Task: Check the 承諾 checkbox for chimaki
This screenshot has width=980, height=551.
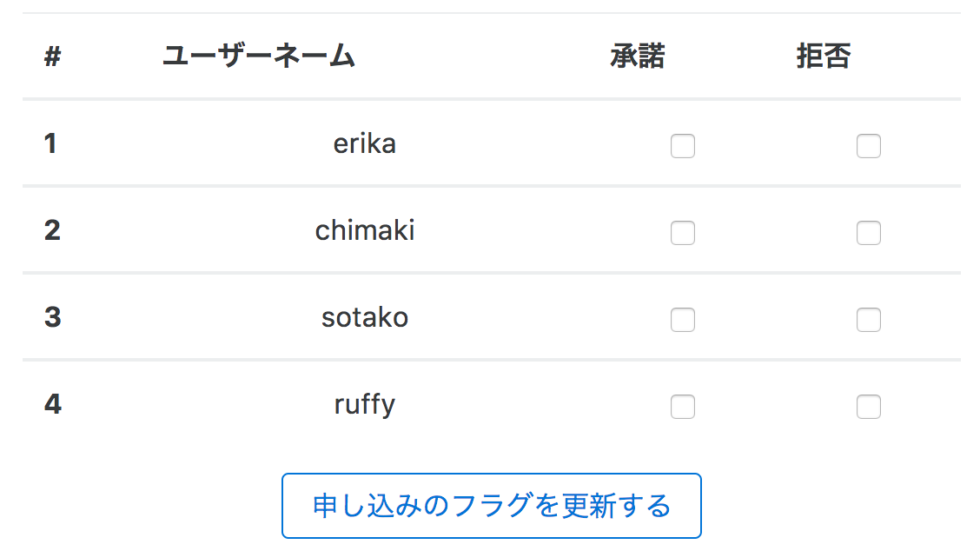Action: click(x=683, y=233)
